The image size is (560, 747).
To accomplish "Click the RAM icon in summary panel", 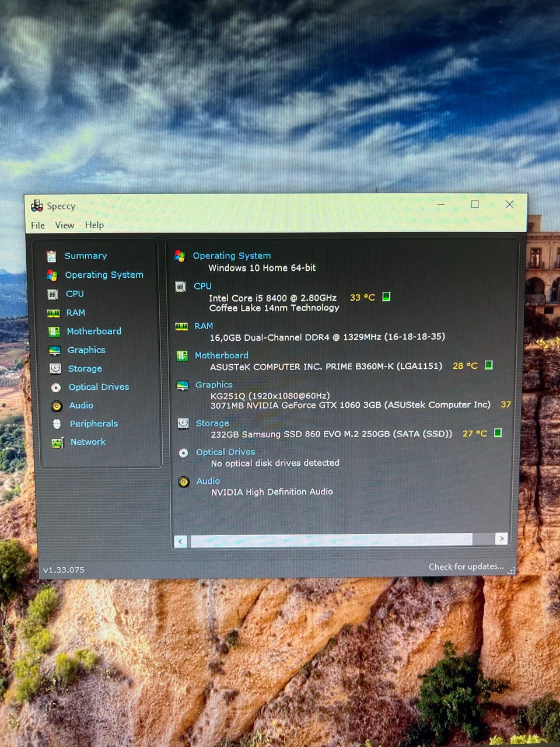I will point(181,326).
